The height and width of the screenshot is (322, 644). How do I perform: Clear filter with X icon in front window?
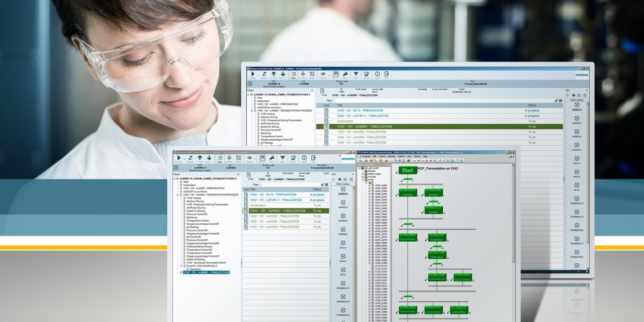point(326,184)
